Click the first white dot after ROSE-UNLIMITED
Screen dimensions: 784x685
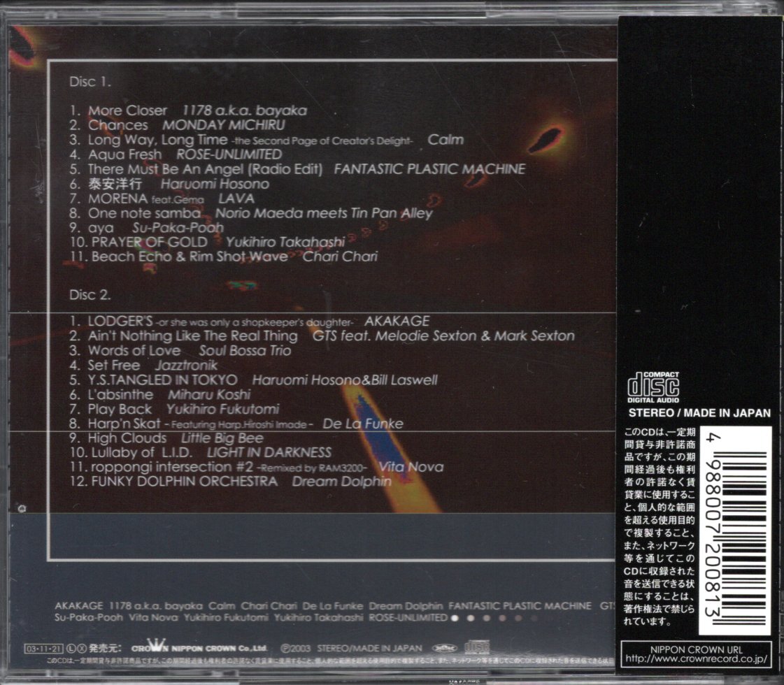click(455, 618)
